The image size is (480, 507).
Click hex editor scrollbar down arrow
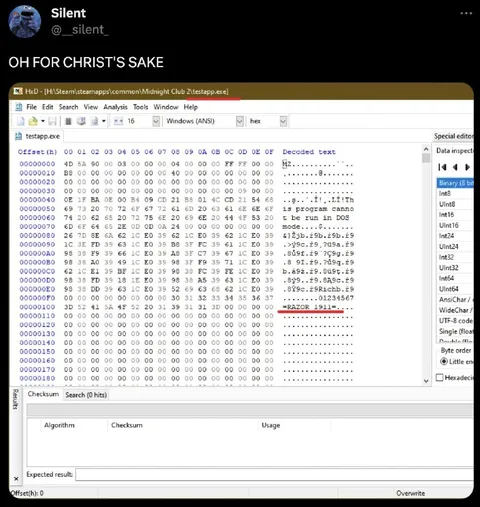click(x=426, y=381)
